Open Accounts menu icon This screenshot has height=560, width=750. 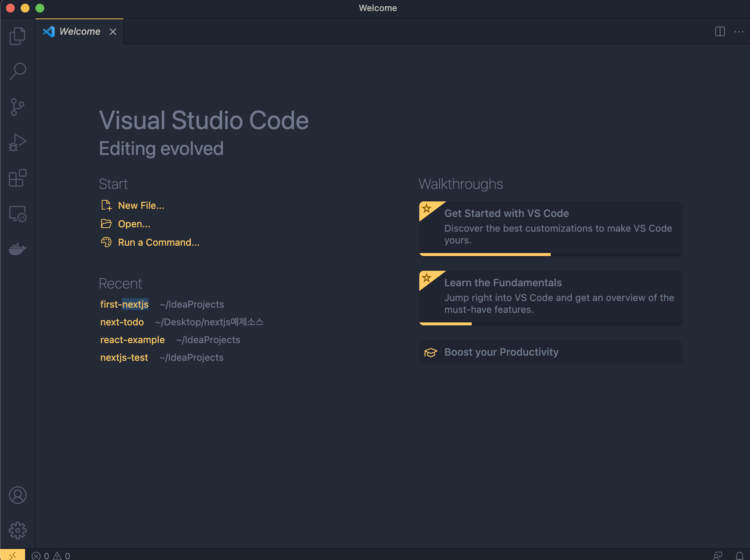[x=17, y=495]
